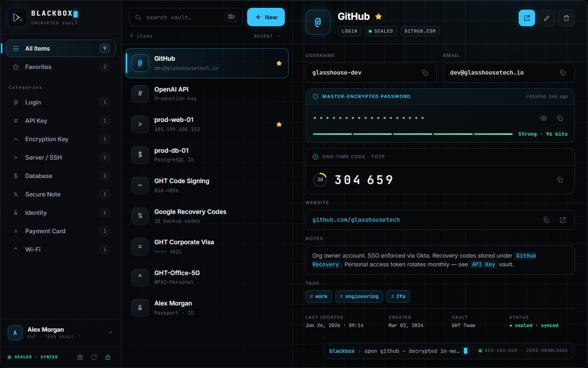Screen dimensions: 588x368
Task: Select the Alex Morgan identity ampersand icon
Action: 140,308
